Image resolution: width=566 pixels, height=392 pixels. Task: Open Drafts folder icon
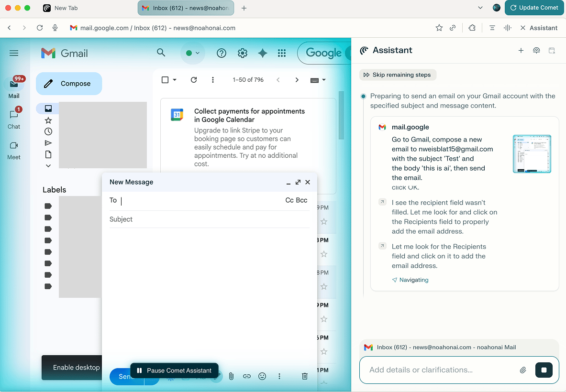[x=48, y=155]
